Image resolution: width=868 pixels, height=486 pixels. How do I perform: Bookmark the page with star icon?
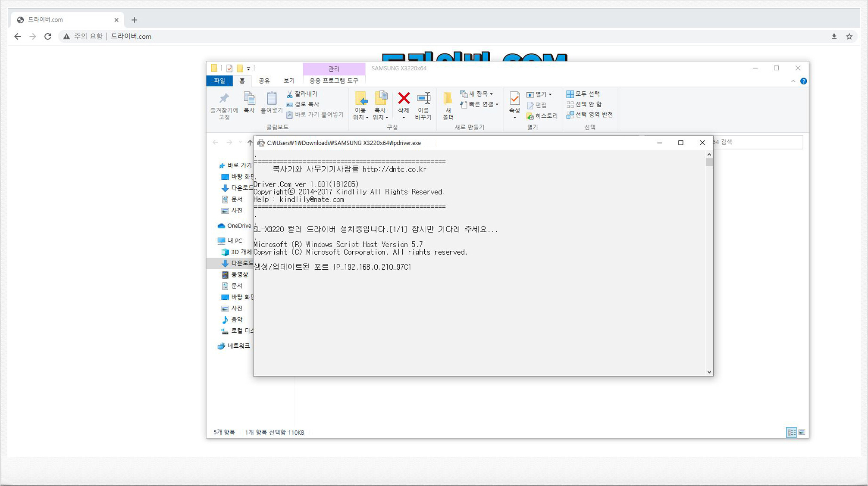click(849, 37)
